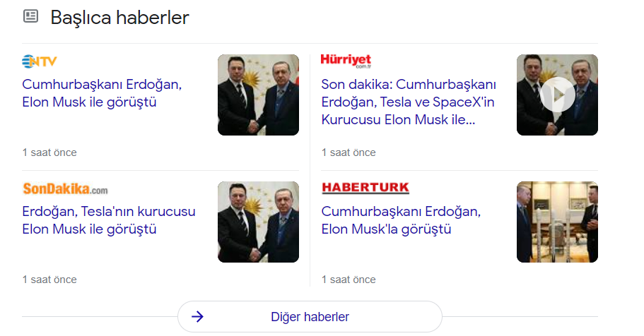Click the 'Başlıca haberler' heading
Image resolution: width=644 pixels, height=336 pixels.
pyautogui.click(x=119, y=18)
